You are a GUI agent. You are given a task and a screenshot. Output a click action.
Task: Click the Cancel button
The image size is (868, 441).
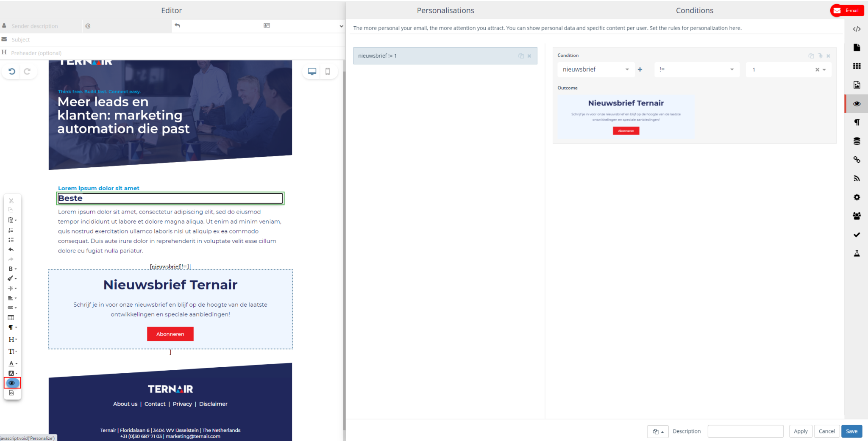pyautogui.click(x=826, y=431)
